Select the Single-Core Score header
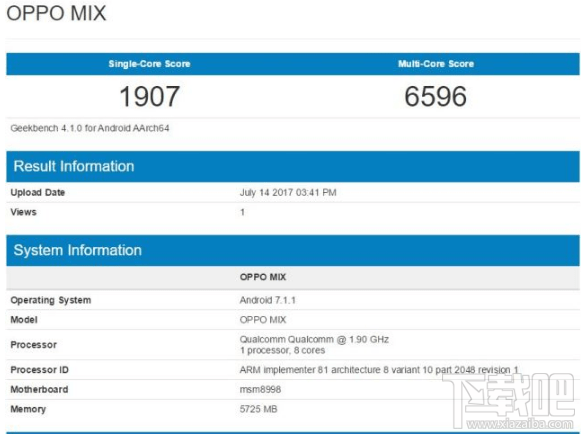The width and height of the screenshot is (582, 434). click(x=149, y=64)
